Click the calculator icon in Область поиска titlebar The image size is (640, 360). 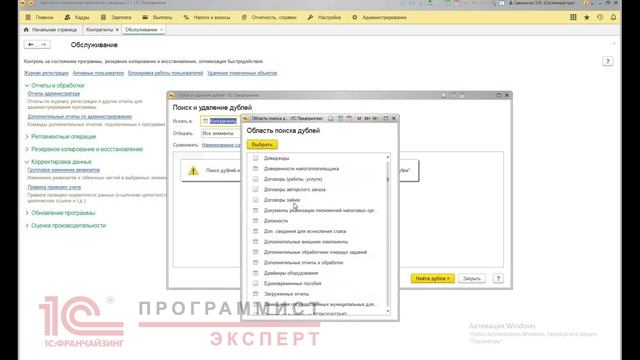click(340, 118)
